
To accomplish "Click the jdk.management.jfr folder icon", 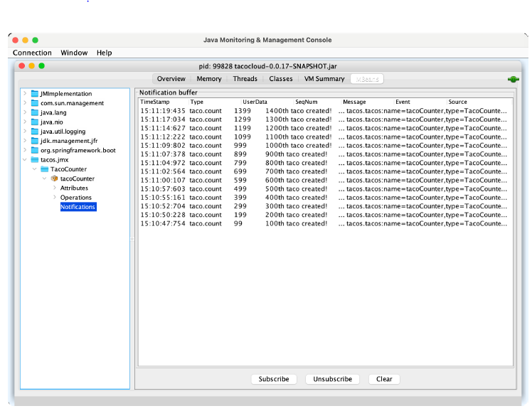I will [x=34, y=141].
